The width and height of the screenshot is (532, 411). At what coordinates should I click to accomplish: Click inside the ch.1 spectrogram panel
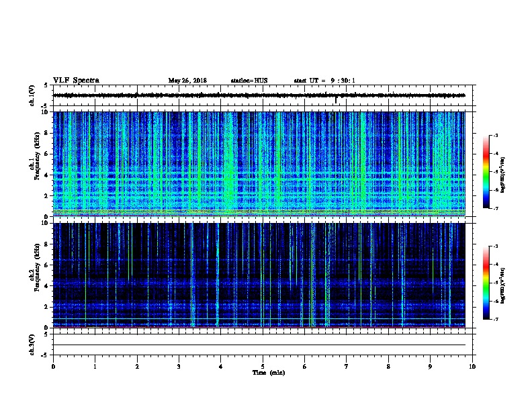259,164
